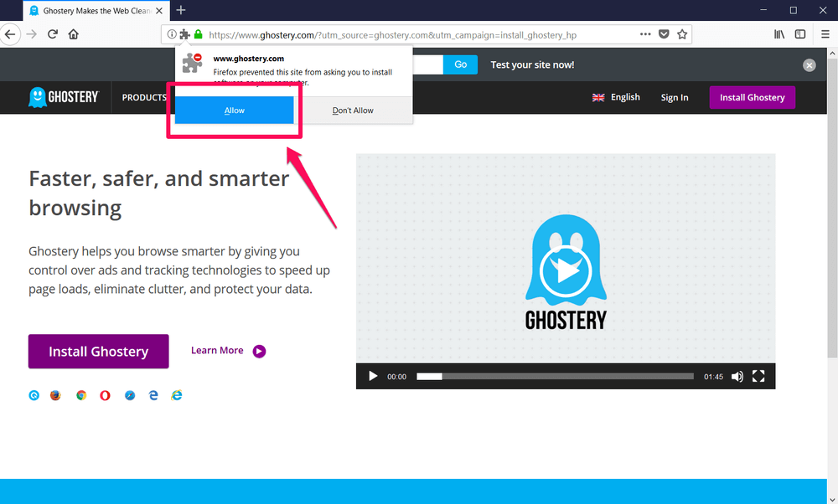838x504 pixels.
Task: Reload the current page
Action: click(x=52, y=34)
